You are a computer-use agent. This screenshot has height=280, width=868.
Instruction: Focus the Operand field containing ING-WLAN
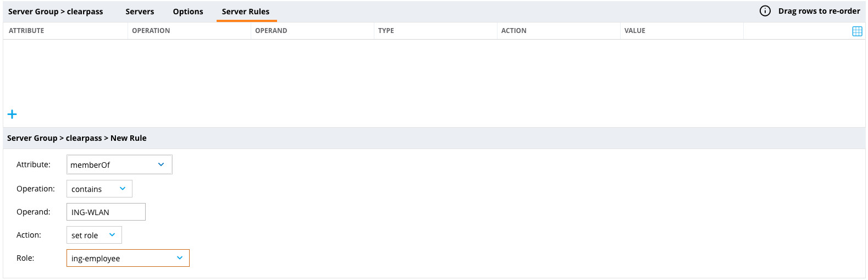pyautogui.click(x=106, y=212)
